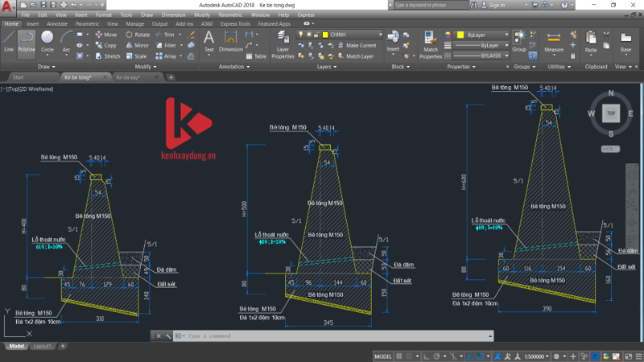This screenshot has height=362, width=644.
Task: Toggle MODEL space button in status bar
Action: (383, 356)
